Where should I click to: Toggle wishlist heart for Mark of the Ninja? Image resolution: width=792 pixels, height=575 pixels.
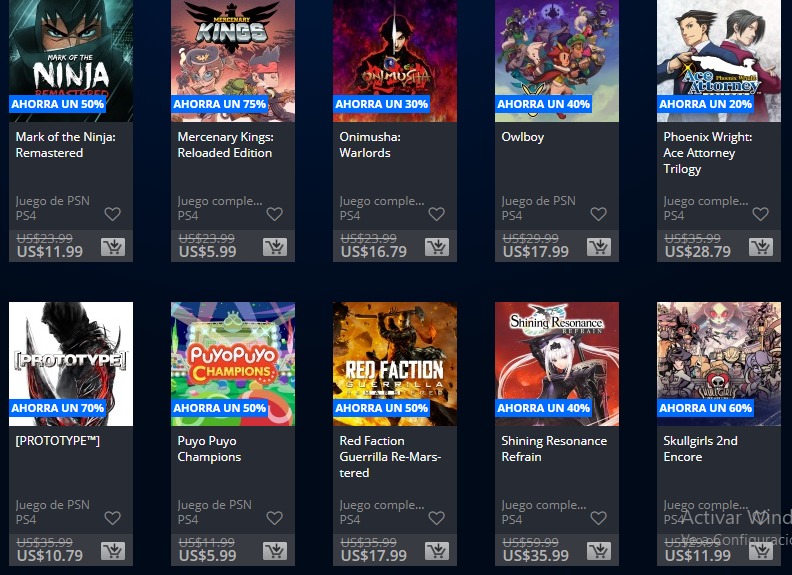pos(113,214)
